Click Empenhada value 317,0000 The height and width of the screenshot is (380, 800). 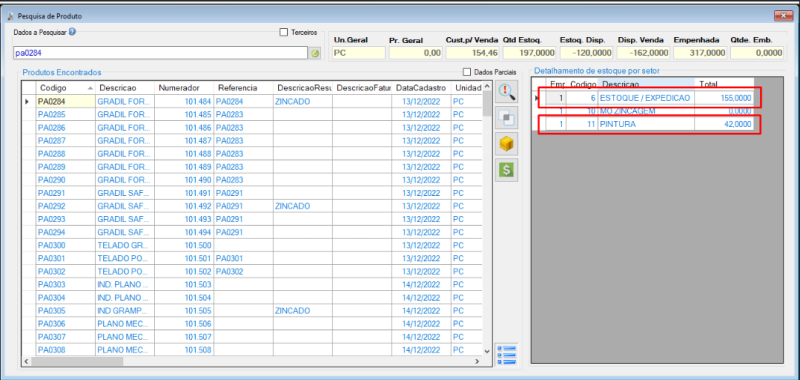[700, 53]
